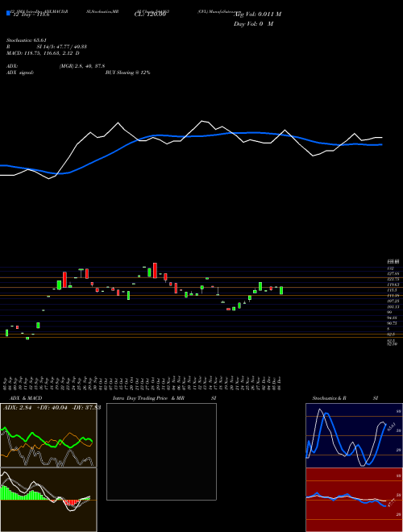Click the 'BUY Slowing @ 12%' signal text
Viewport: 403px width, 532px height.
coord(128,73)
